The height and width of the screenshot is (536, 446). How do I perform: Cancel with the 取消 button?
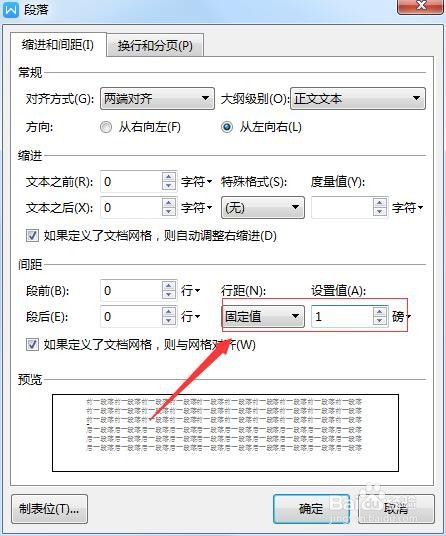point(396,509)
